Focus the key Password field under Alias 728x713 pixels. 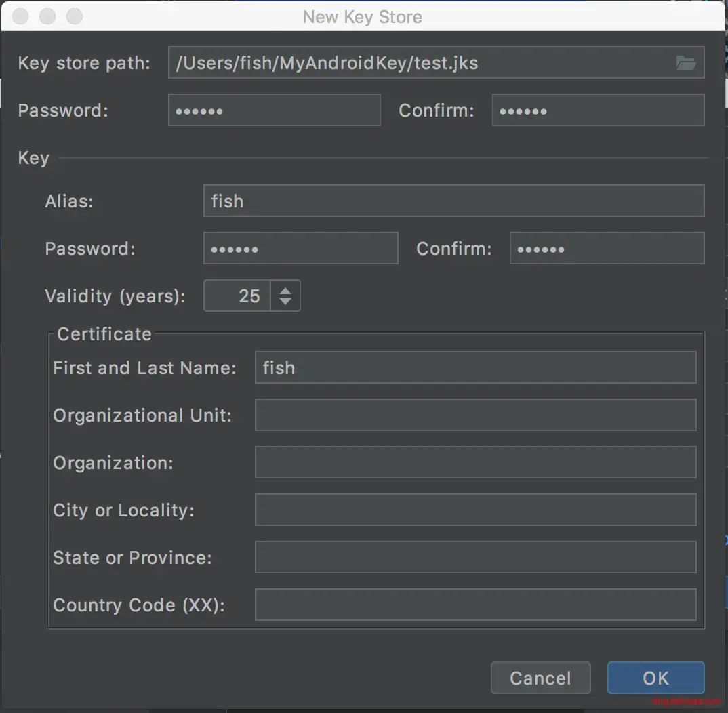click(300, 249)
